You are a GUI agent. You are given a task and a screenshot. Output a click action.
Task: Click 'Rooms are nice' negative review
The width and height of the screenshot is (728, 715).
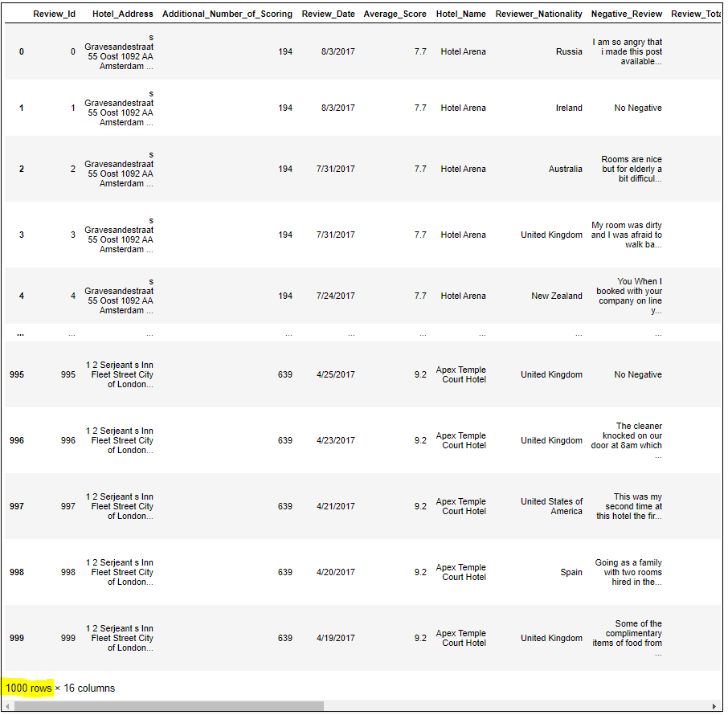[x=632, y=169]
